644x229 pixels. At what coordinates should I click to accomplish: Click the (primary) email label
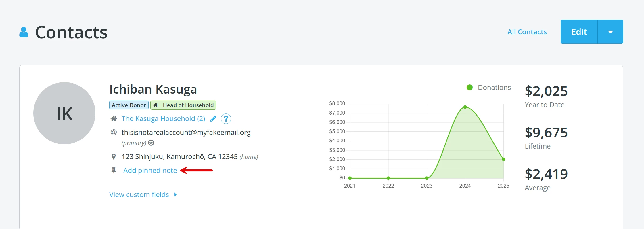[x=134, y=143]
